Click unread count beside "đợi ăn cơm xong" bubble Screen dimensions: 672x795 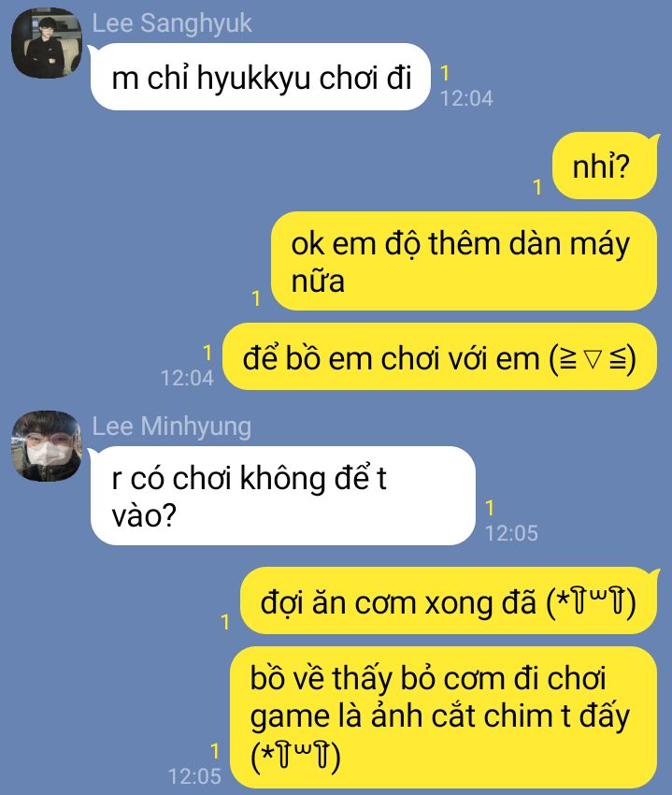pos(225,622)
